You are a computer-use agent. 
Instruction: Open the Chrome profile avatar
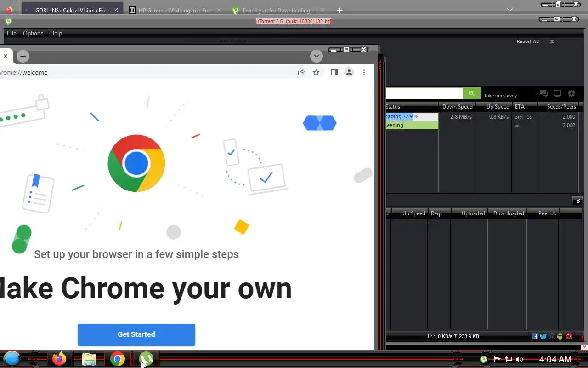click(x=349, y=72)
